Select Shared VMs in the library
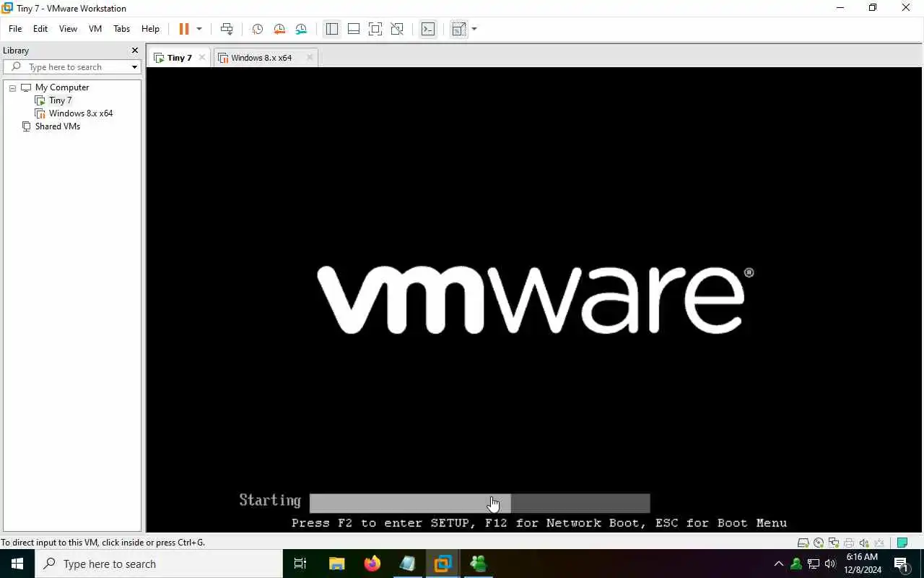The height and width of the screenshot is (578, 924). click(x=57, y=126)
